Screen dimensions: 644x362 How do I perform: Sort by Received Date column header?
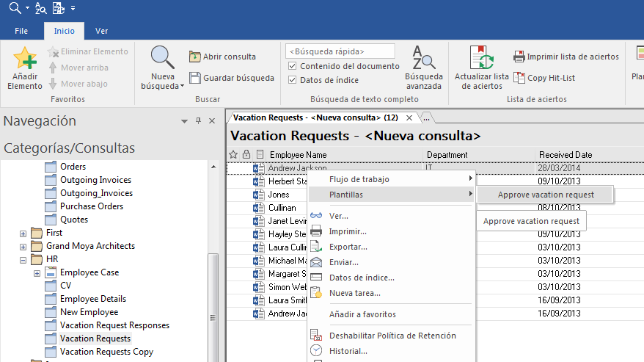click(565, 155)
